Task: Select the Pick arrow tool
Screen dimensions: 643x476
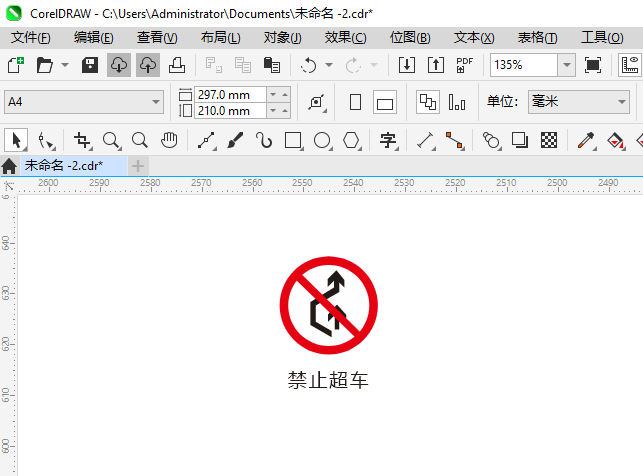Action: [x=16, y=141]
